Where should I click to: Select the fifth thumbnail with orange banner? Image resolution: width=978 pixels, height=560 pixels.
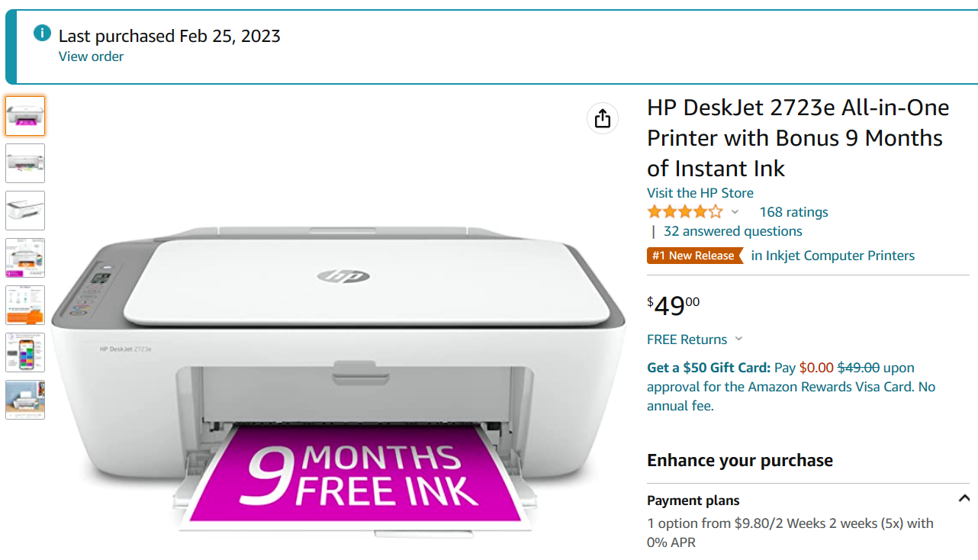coord(25,305)
